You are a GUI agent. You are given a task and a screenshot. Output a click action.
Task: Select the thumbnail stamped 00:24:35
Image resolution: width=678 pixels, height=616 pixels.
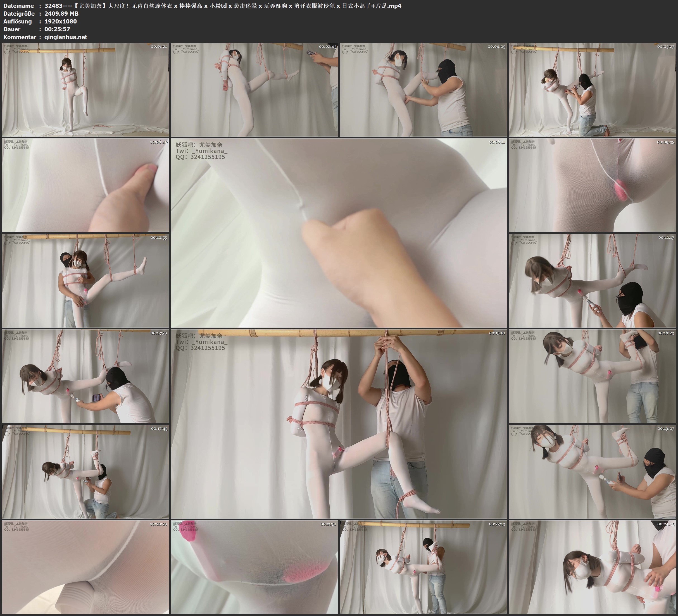592,567
